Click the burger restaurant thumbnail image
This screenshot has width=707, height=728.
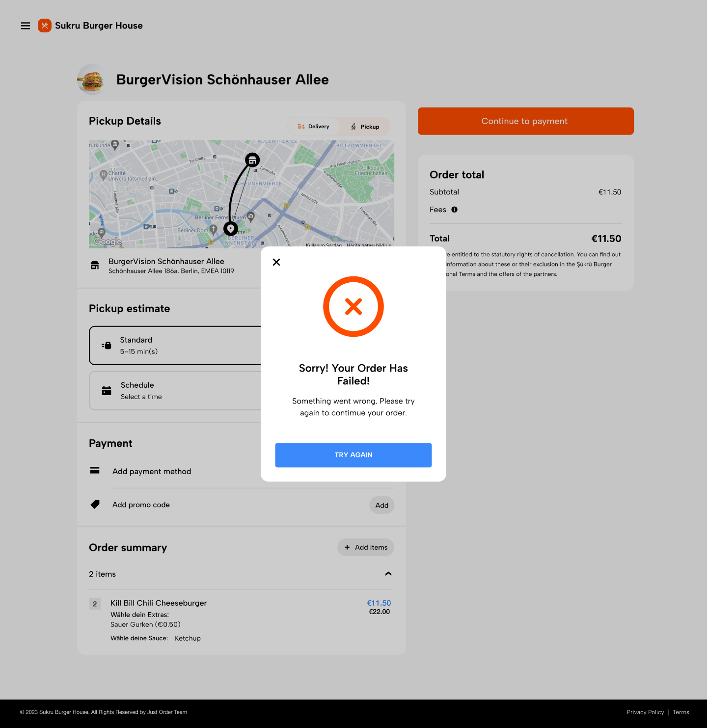(92, 80)
